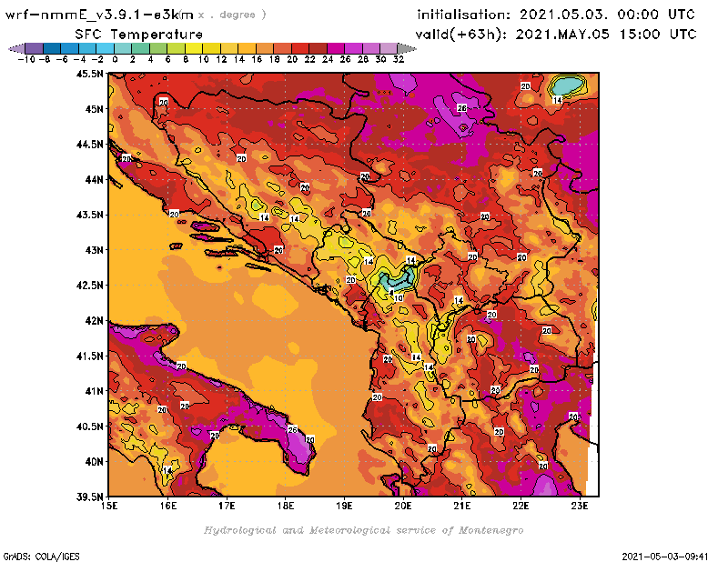The width and height of the screenshot is (728, 562).
Task: Click the magenta legend swatch between 24 and 26
Action: tap(336, 49)
